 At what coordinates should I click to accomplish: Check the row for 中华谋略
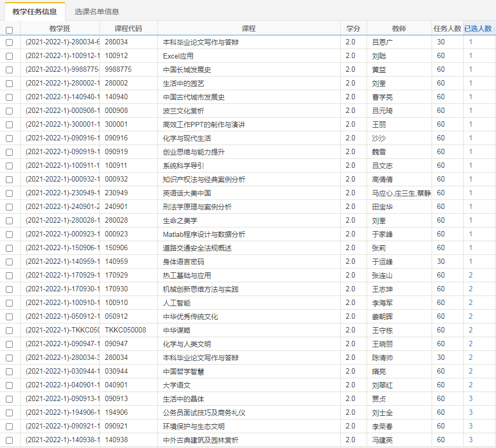9,330
